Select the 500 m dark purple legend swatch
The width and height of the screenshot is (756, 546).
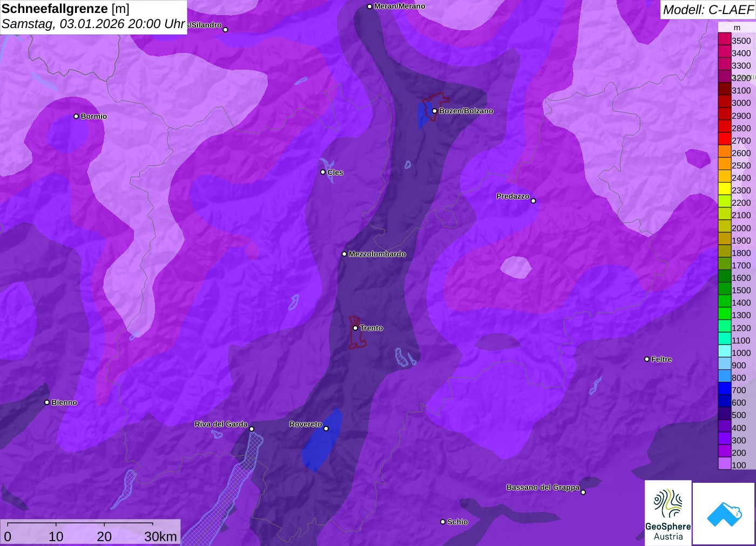coord(724,414)
